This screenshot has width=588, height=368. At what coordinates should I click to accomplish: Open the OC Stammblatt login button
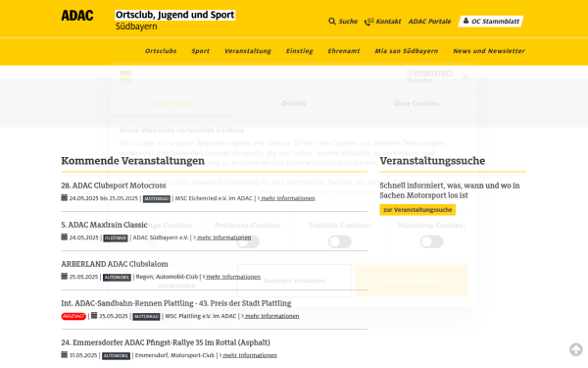tap(491, 21)
